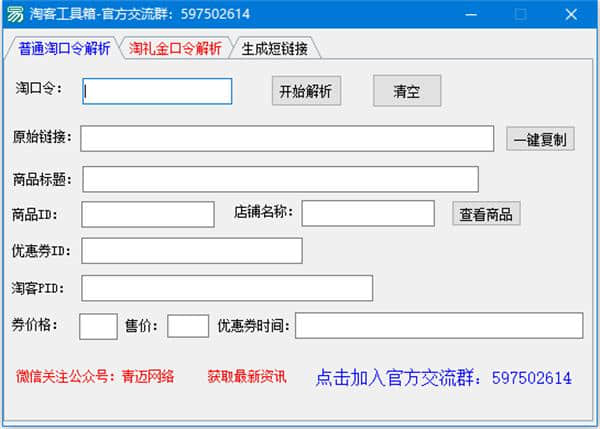600x429 pixels.
Task: Open the 生成短链接 tab
Action: [275, 49]
